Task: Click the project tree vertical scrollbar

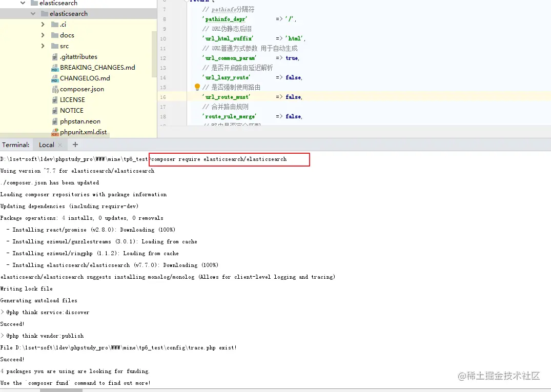Action: 154,54
